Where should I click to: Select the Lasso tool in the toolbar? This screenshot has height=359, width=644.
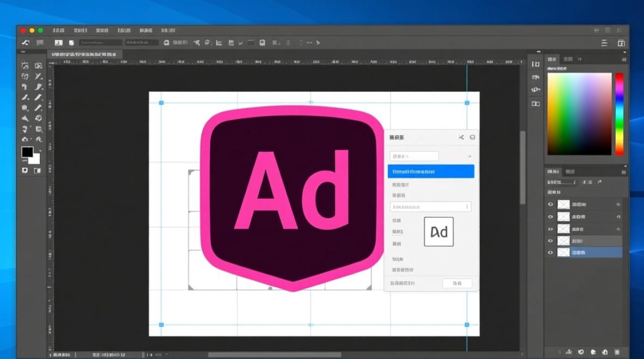pos(25,75)
